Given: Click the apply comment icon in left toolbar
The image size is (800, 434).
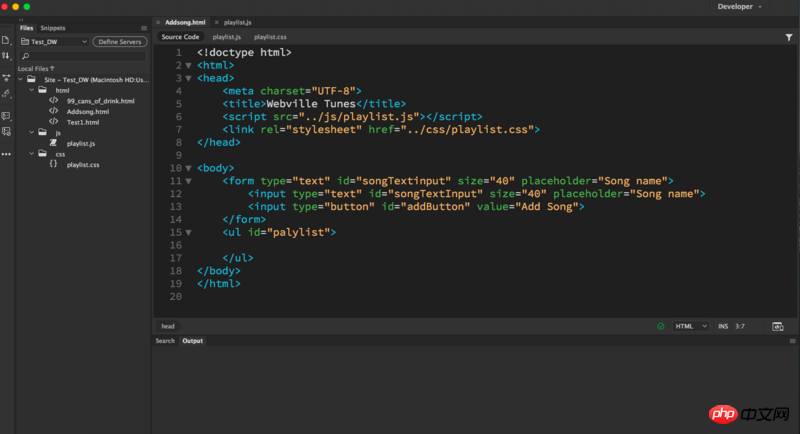Looking at the screenshot, I should click(6, 116).
